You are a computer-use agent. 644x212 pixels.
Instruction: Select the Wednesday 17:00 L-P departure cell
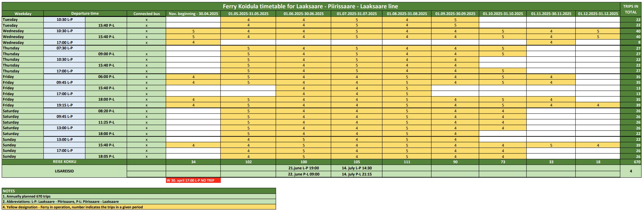[64, 43]
